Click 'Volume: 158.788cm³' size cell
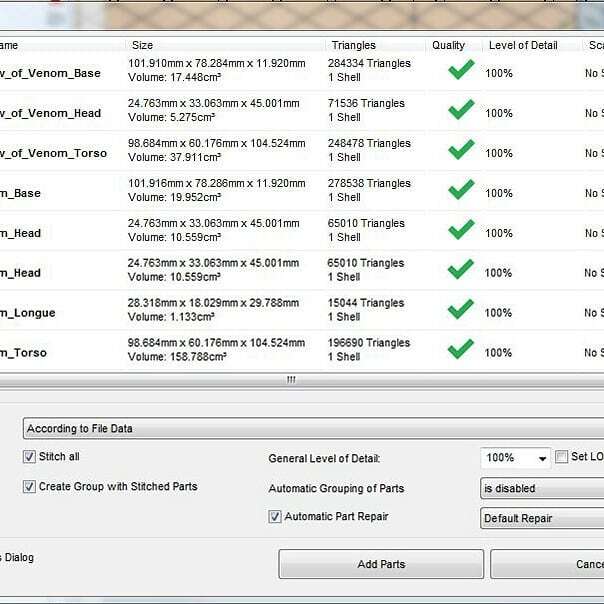This screenshot has width=604, height=604. coord(177,357)
